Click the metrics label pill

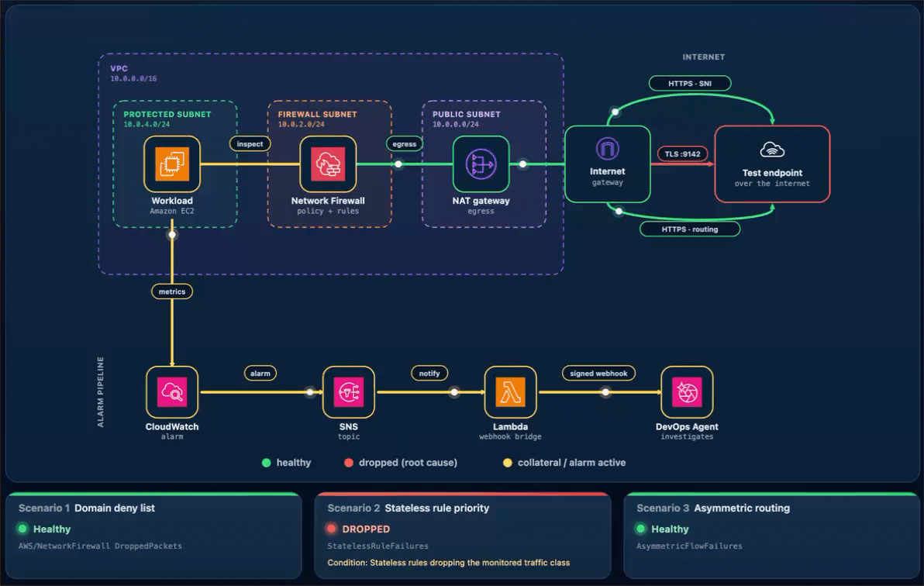172,291
